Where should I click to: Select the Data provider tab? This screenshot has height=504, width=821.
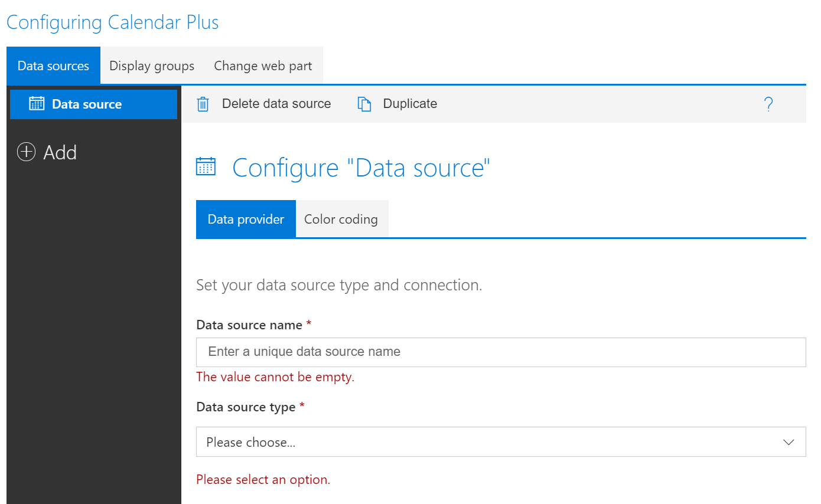point(245,218)
